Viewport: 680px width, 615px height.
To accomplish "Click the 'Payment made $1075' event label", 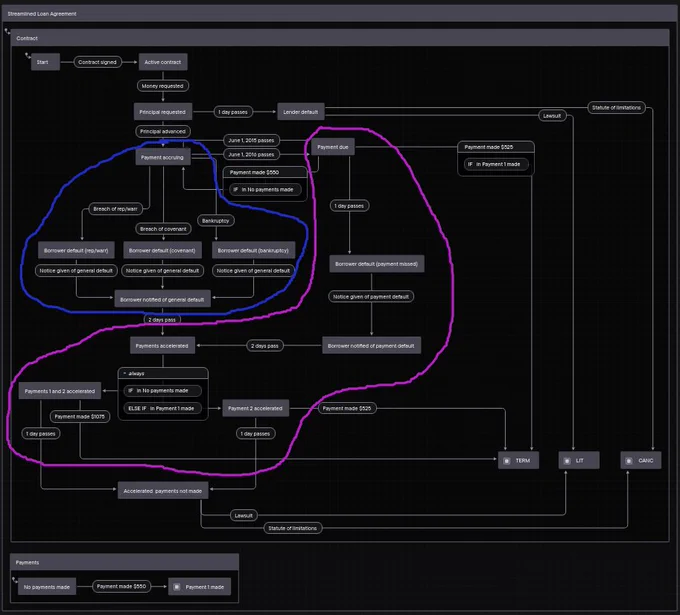I will (80, 416).
